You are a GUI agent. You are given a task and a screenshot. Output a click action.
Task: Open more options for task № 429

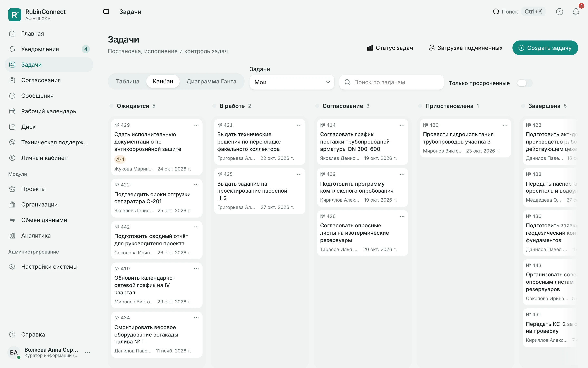196,125
